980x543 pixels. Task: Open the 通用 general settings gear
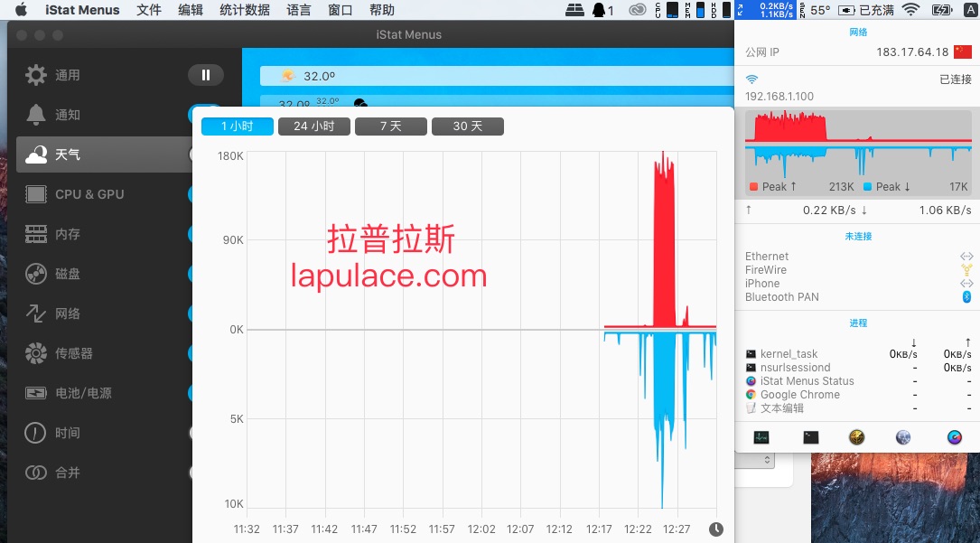click(x=35, y=75)
